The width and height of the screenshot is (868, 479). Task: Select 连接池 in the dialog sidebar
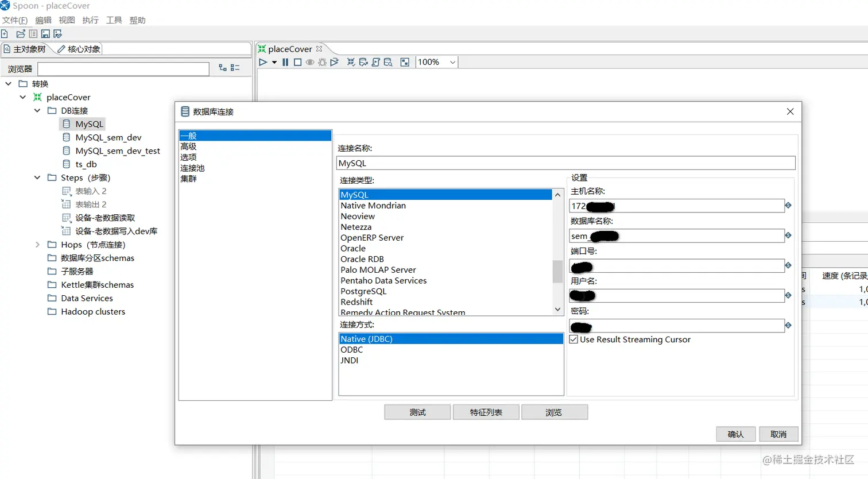tap(192, 168)
